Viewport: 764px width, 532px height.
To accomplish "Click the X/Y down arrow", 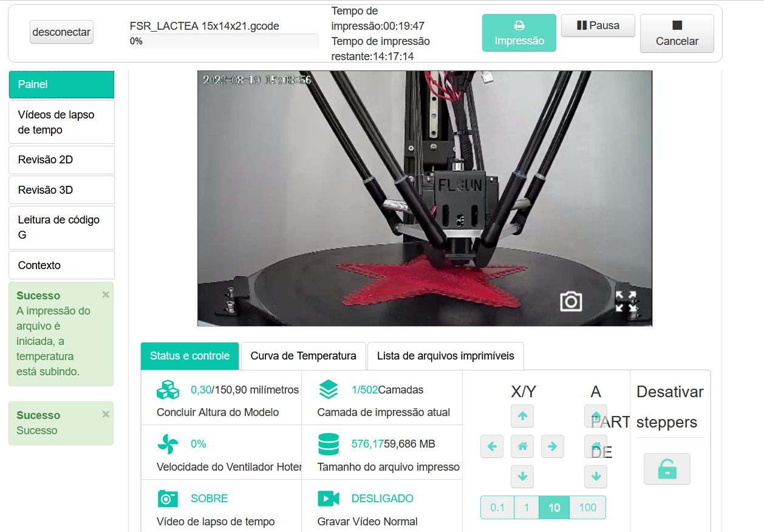I will click(x=522, y=477).
